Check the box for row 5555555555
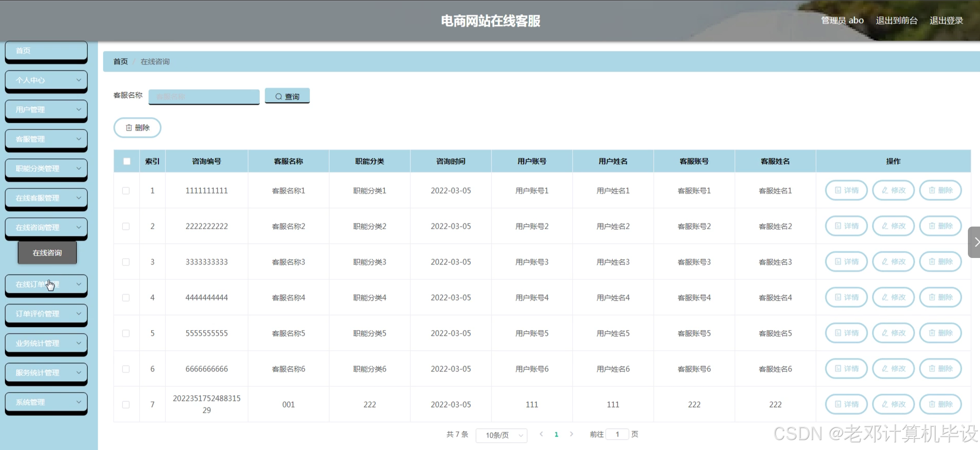Viewport: 980px width, 450px height. coord(126,333)
